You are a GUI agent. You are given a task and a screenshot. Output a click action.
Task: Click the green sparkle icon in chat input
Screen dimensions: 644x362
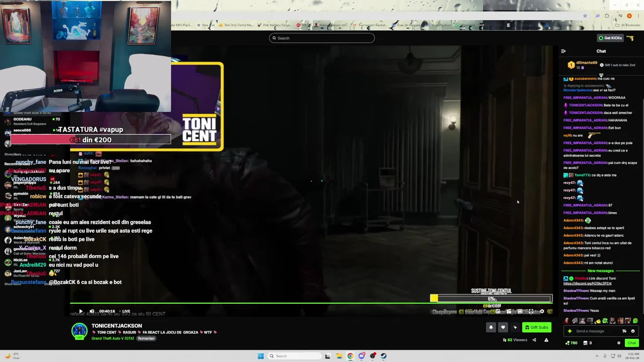point(570,331)
